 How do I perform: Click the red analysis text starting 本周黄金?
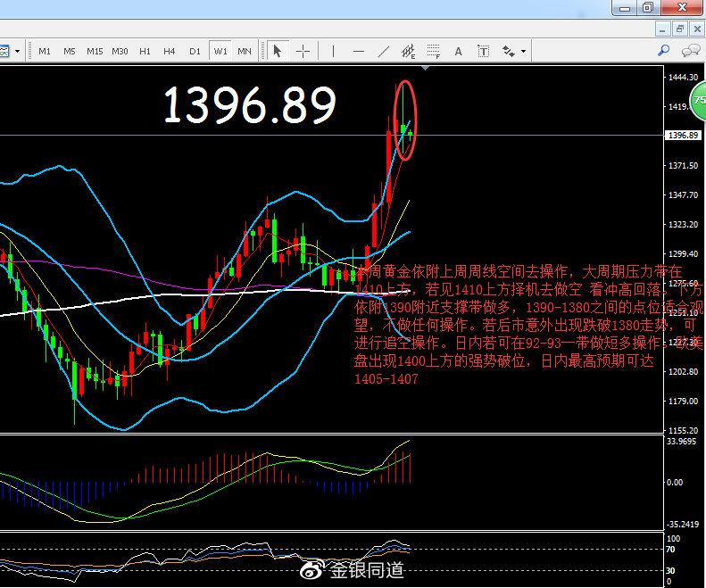tap(527, 325)
